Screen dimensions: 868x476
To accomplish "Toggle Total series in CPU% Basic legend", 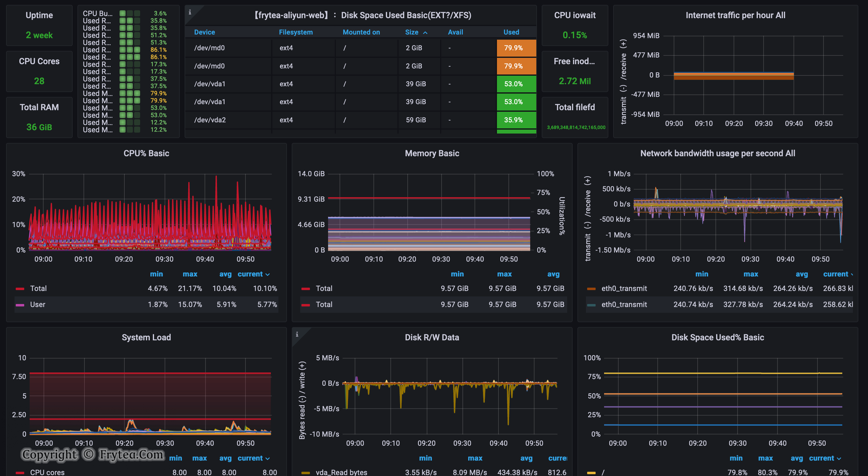I will click(38, 288).
